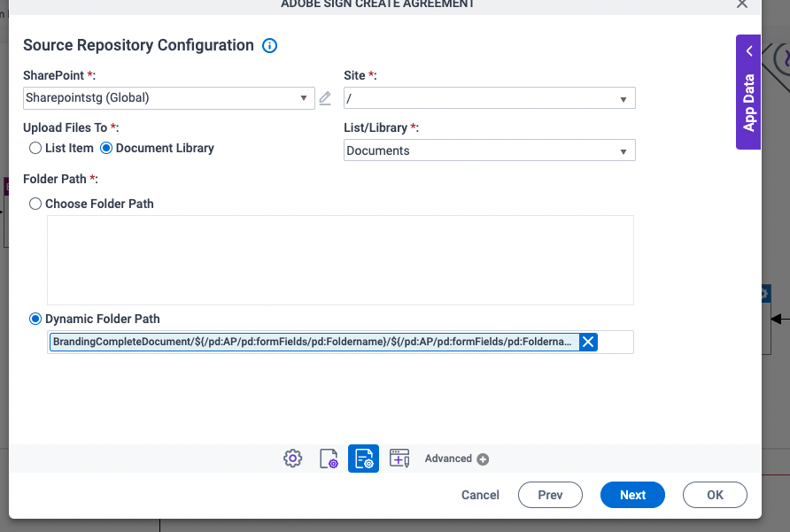Click the pencil edit icon next to SharePoint

click(325, 98)
